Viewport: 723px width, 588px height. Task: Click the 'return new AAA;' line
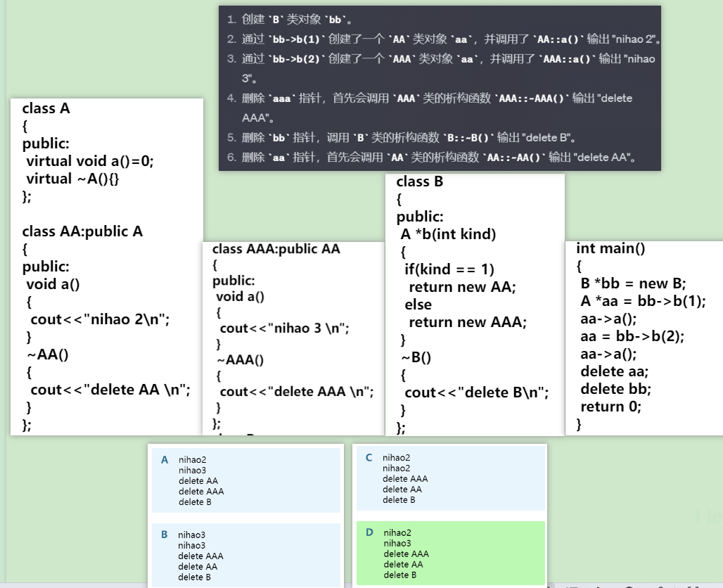coord(468,322)
